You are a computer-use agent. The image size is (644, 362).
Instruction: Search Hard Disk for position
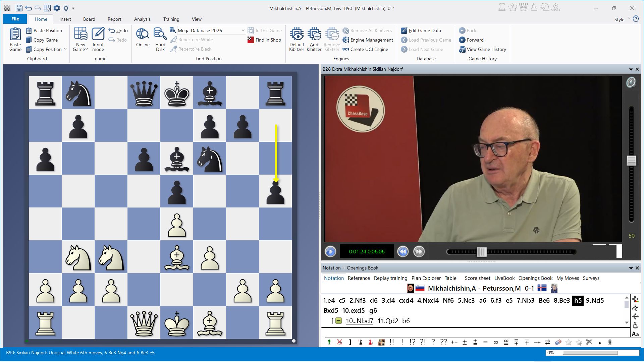160,34
